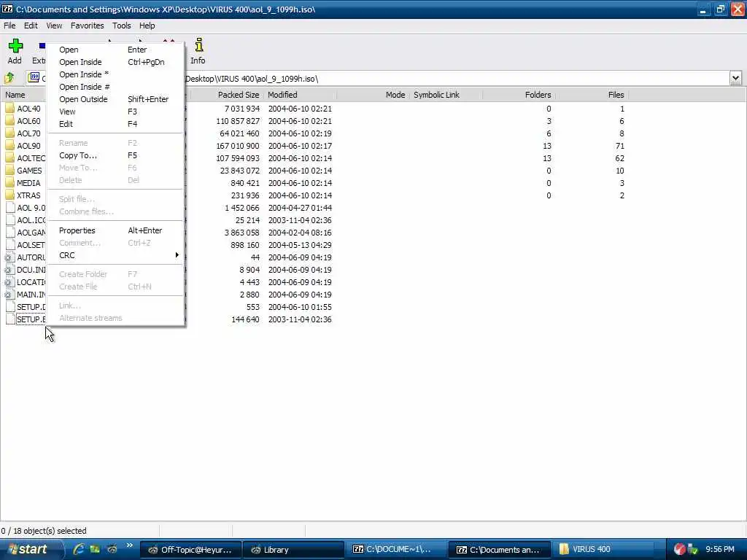Click the files count 71
The height and width of the screenshot is (560, 747).
click(619, 146)
